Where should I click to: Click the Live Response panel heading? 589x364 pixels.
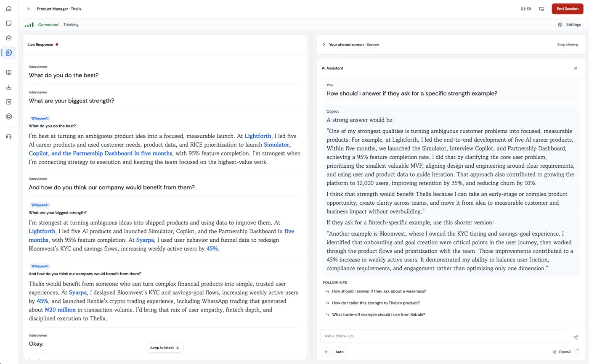[40, 45]
